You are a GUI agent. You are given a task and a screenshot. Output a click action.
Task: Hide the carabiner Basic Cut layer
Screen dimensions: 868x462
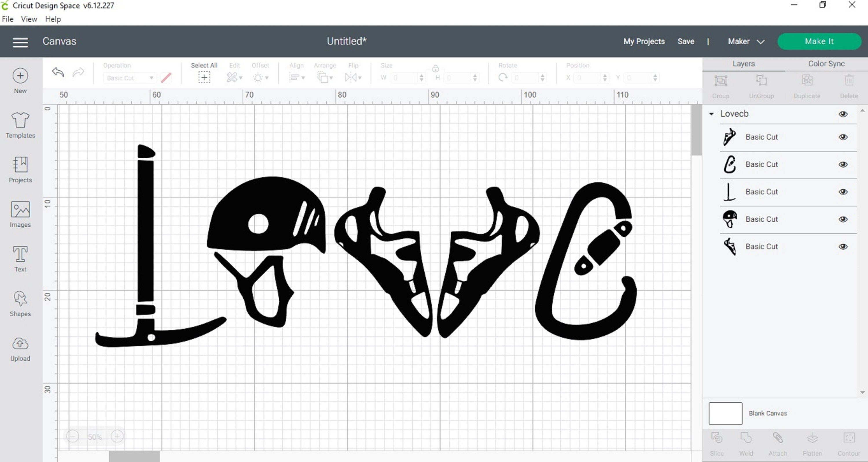coord(843,164)
